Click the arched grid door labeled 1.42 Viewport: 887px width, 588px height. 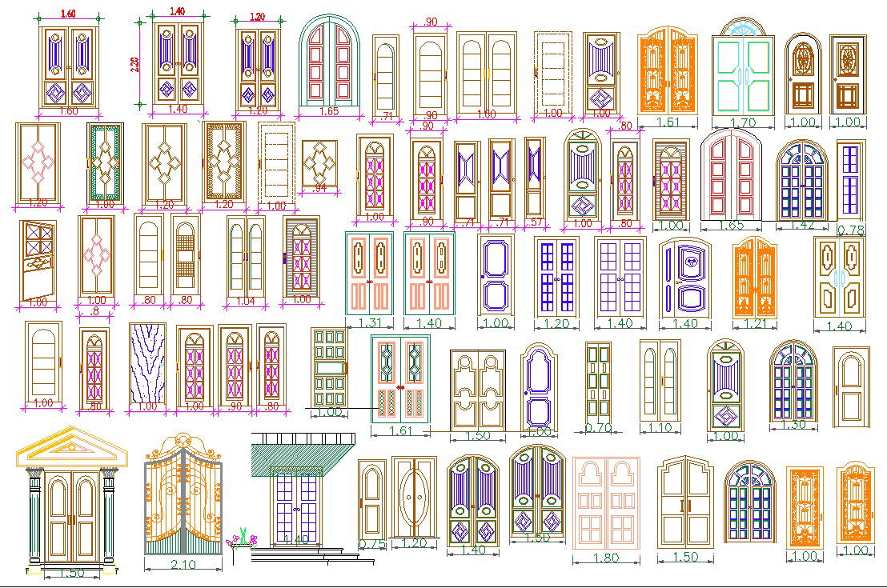(x=801, y=180)
